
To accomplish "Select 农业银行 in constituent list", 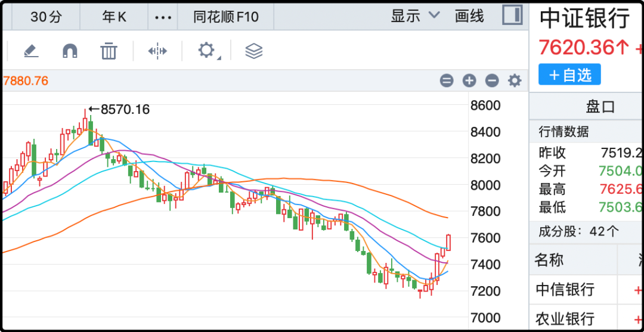I will tap(565, 318).
